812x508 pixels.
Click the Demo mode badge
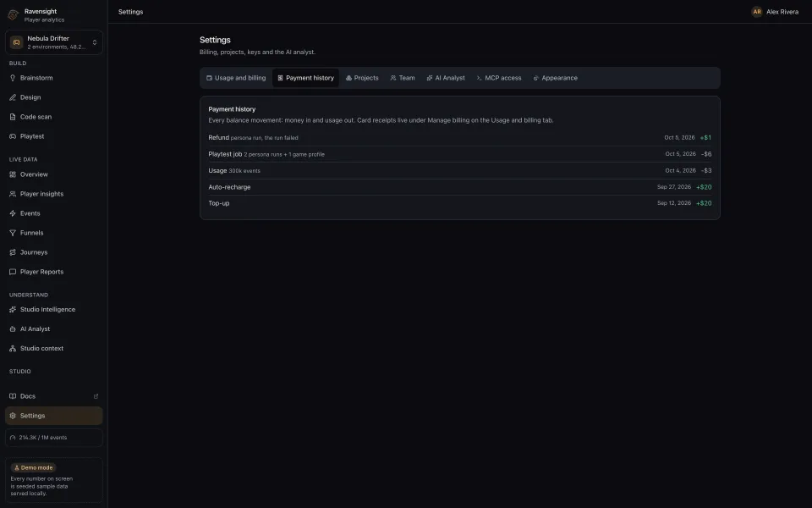point(33,467)
